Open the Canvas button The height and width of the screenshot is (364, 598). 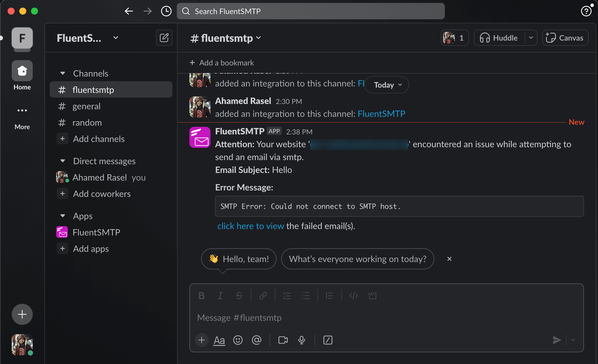(565, 38)
